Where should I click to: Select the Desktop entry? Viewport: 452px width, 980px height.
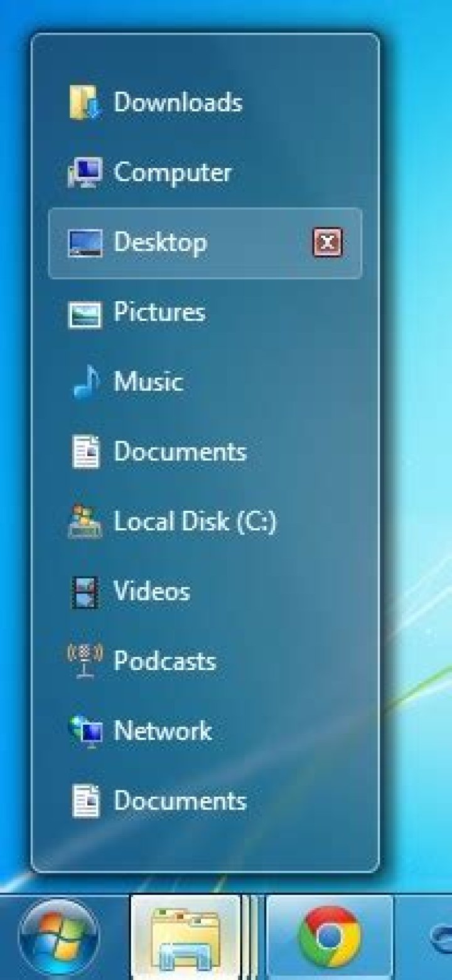tap(205, 243)
